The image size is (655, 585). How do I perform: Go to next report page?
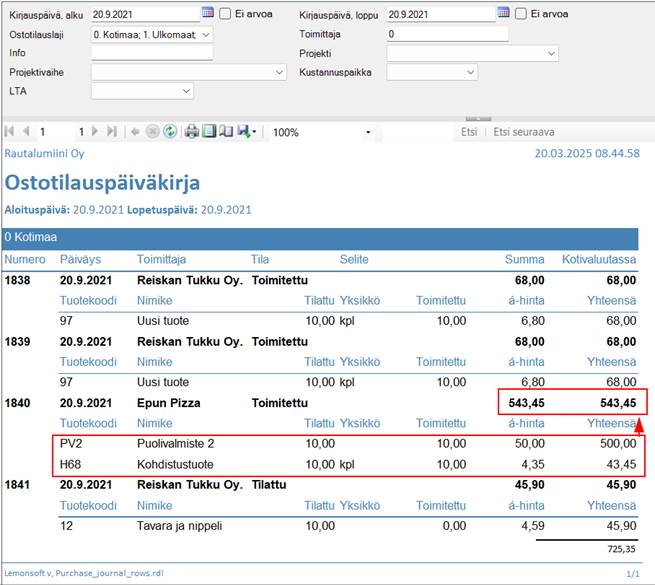coord(95,132)
